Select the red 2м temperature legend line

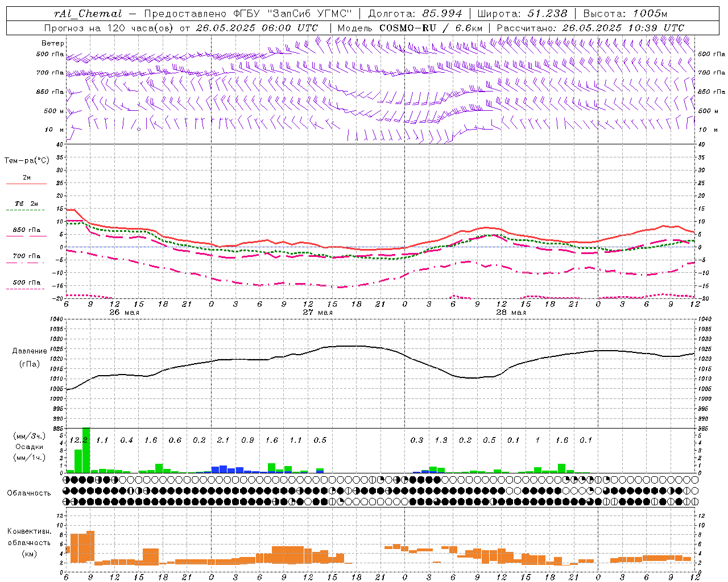point(26,184)
